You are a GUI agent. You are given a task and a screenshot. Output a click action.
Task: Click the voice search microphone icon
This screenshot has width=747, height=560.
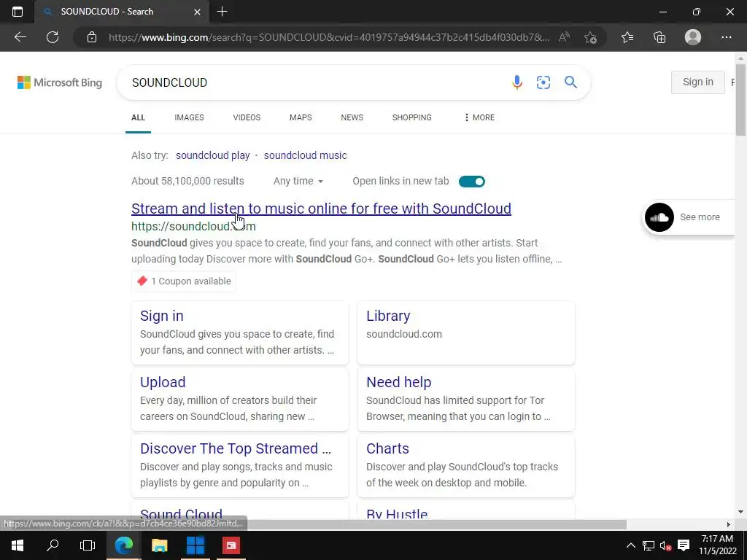[517, 82]
